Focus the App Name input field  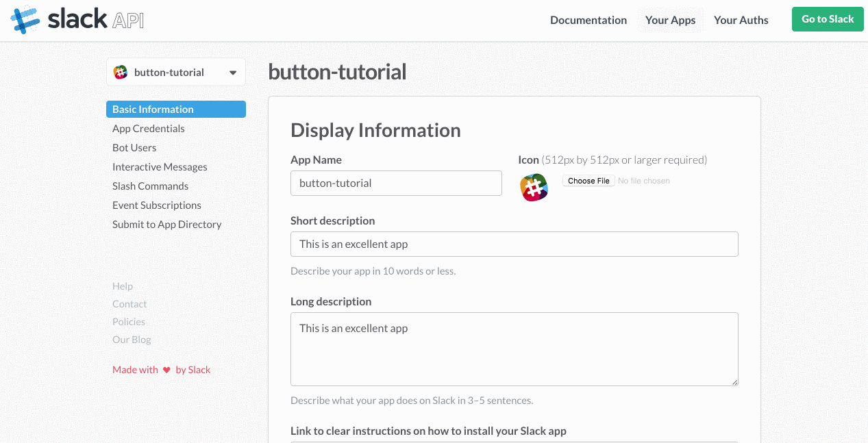pos(396,183)
